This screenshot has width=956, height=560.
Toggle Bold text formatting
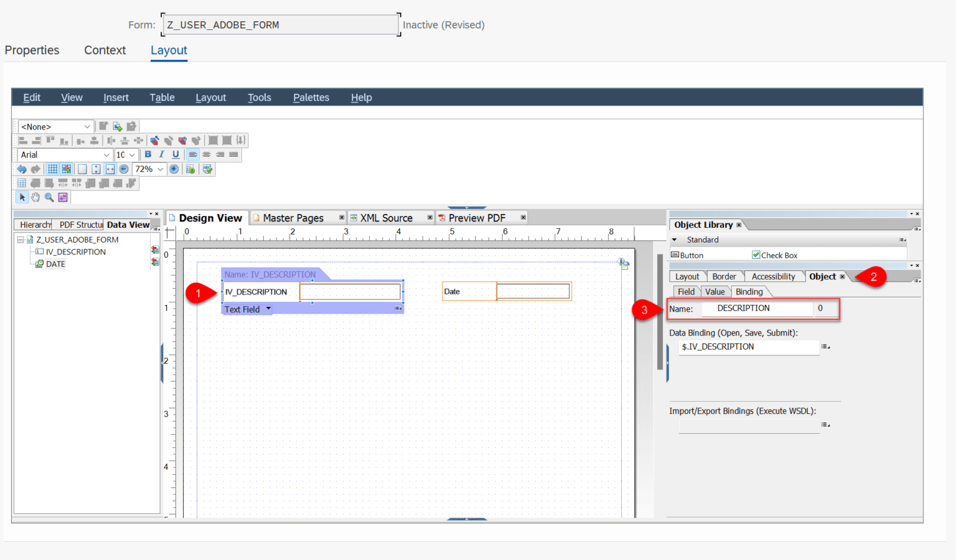(148, 154)
